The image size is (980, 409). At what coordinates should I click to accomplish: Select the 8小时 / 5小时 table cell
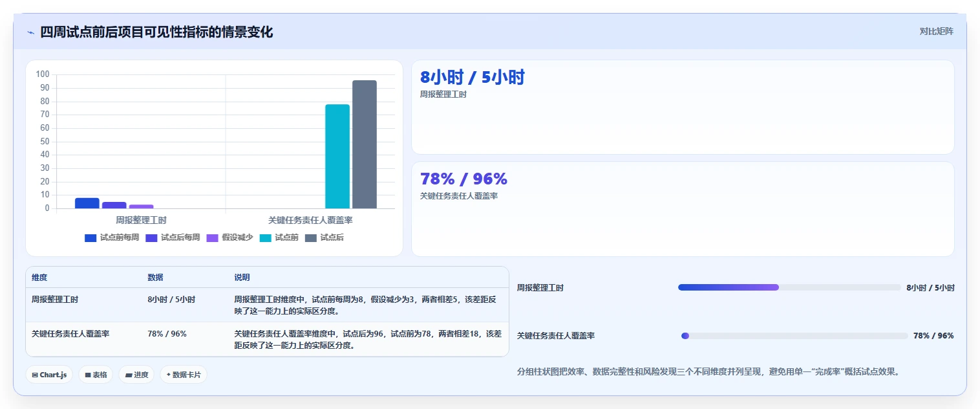pos(171,300)
